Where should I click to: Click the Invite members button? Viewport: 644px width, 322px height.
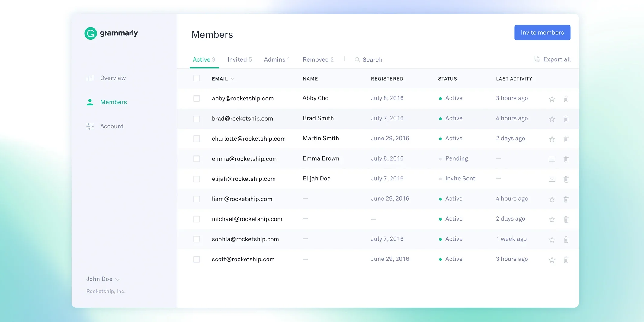[x=542, y=33]
